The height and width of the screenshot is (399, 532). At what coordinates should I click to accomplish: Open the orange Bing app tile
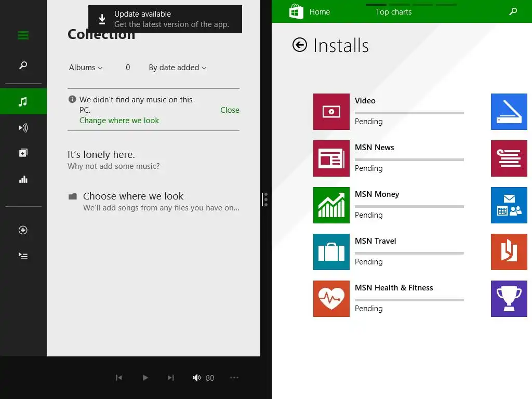coord(509,252)
